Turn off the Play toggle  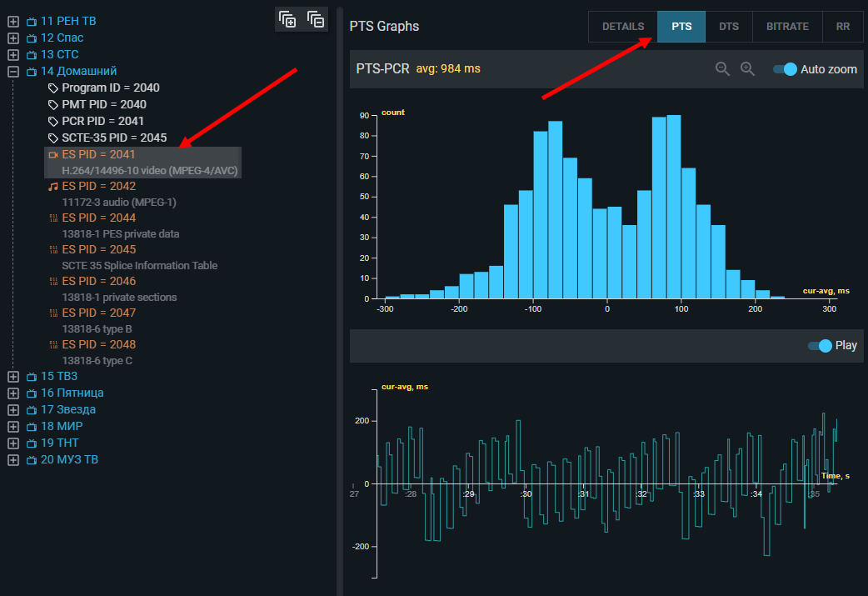(820, 346)
